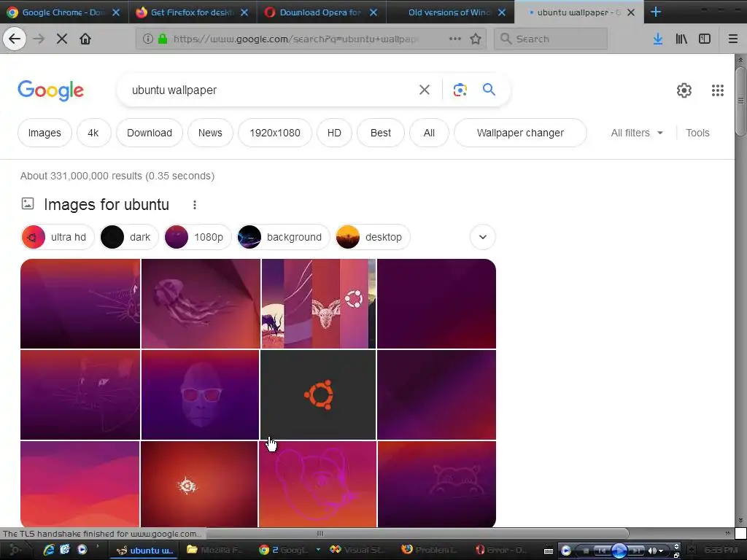Select the Wallpaper changer chip

520,133
